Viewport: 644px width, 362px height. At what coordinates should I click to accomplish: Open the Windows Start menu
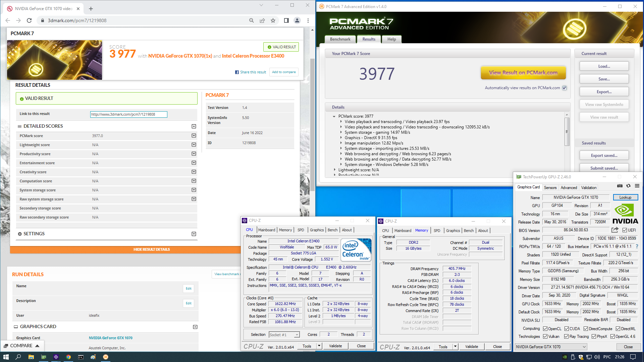6,357
